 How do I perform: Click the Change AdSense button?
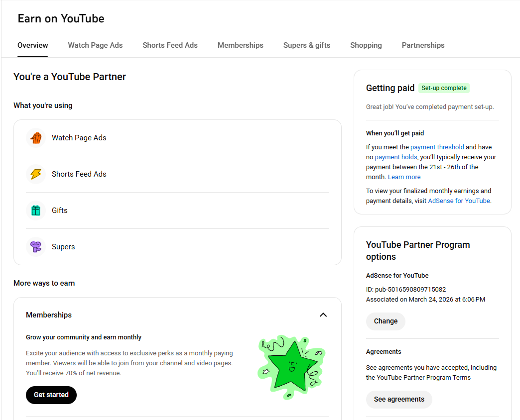(x=386, y=321)
